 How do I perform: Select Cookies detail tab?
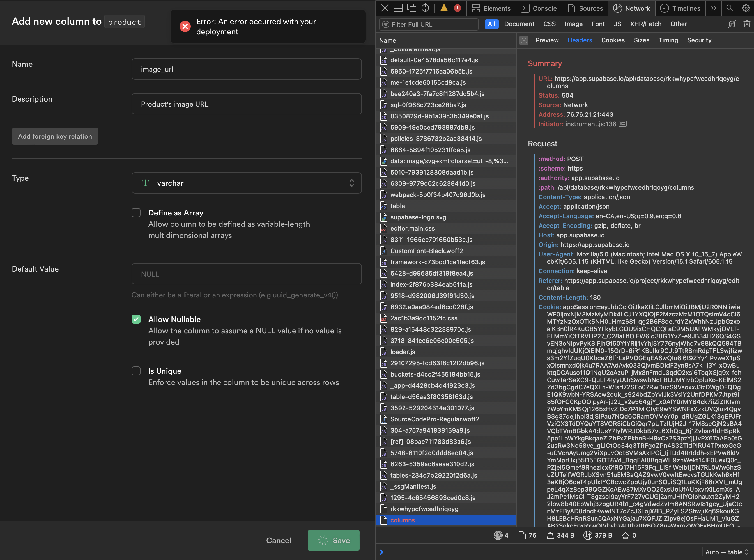tap(613, 40)
